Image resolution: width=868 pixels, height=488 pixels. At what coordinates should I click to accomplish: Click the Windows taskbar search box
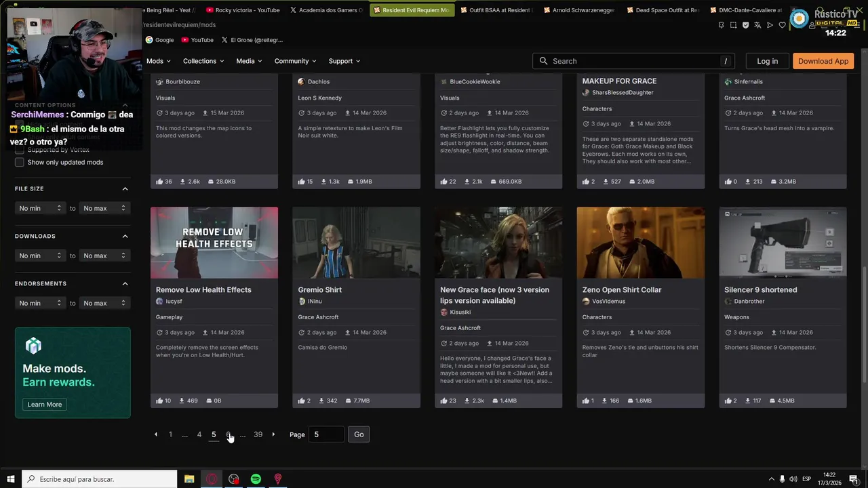click(100, 479)
